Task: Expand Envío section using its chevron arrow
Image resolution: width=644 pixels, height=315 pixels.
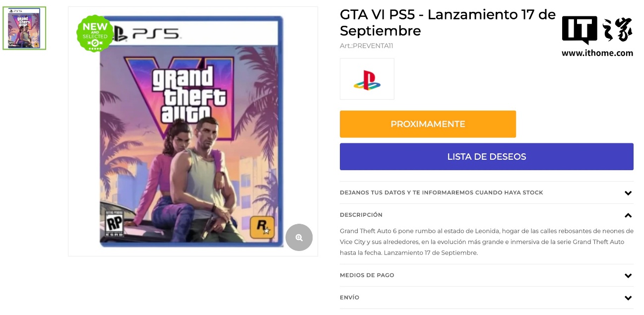Action: pyautogui.click(x=628, y=298)
